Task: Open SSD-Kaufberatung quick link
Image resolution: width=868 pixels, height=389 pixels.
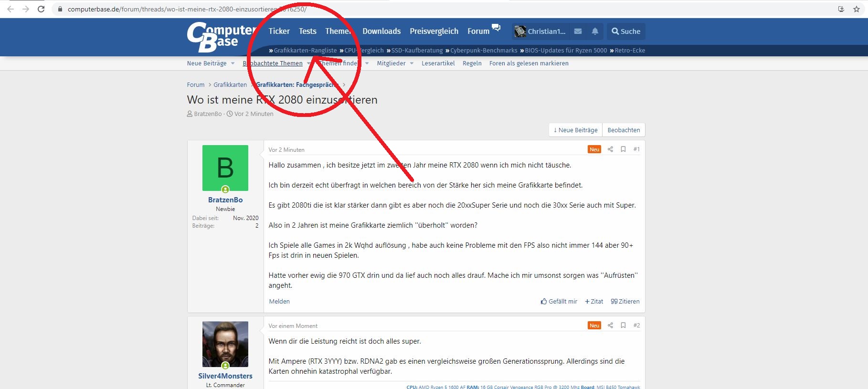Action: (x=417, y=51)
